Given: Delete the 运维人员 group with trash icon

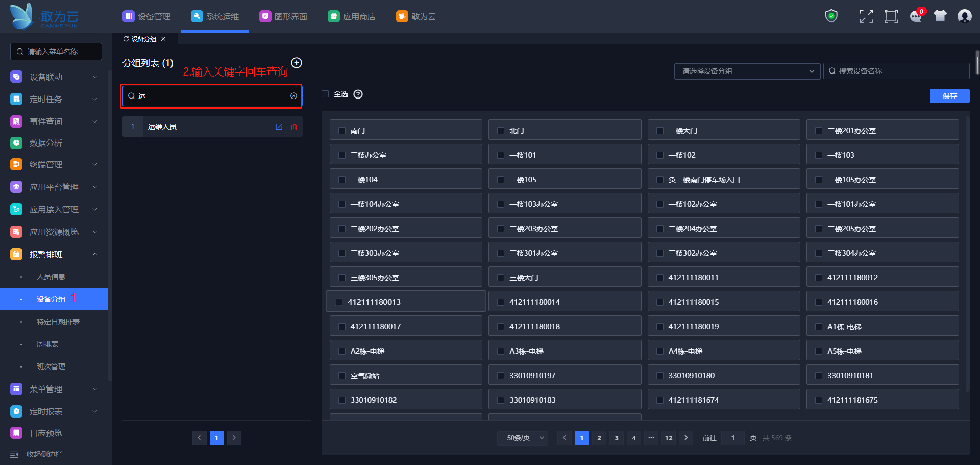Looking at the screenshot, I should (x=294, y=127).
